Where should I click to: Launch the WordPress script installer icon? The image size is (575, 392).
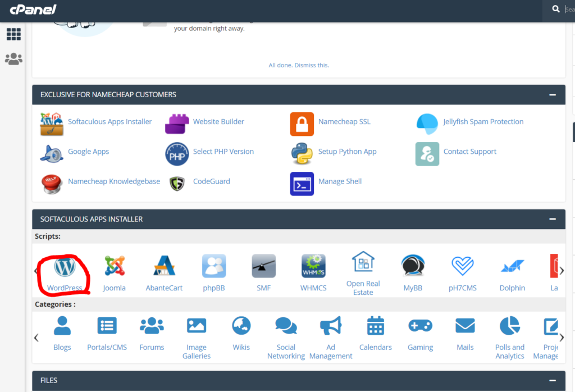coord(65,266)
